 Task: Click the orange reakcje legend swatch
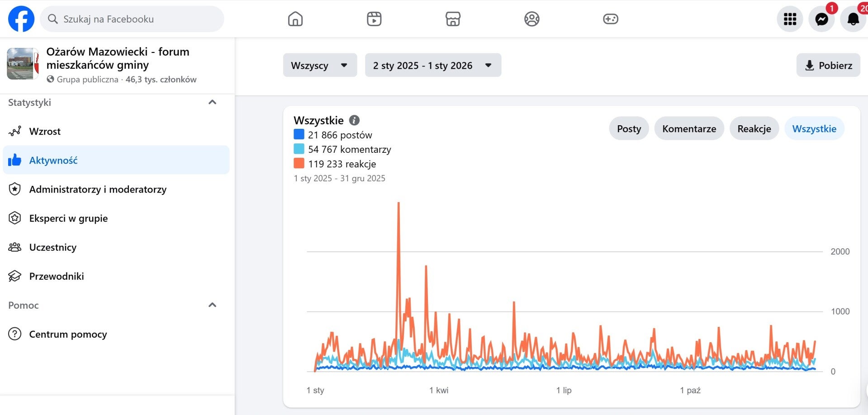tap(299, 164)
